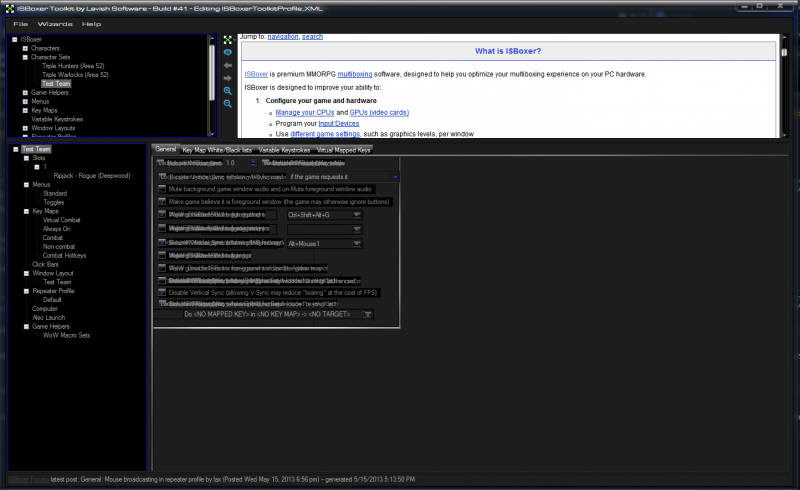Click the blue chat bubble icon
The height and width of the screenshot is (490, 800).
tap(228, 53)
